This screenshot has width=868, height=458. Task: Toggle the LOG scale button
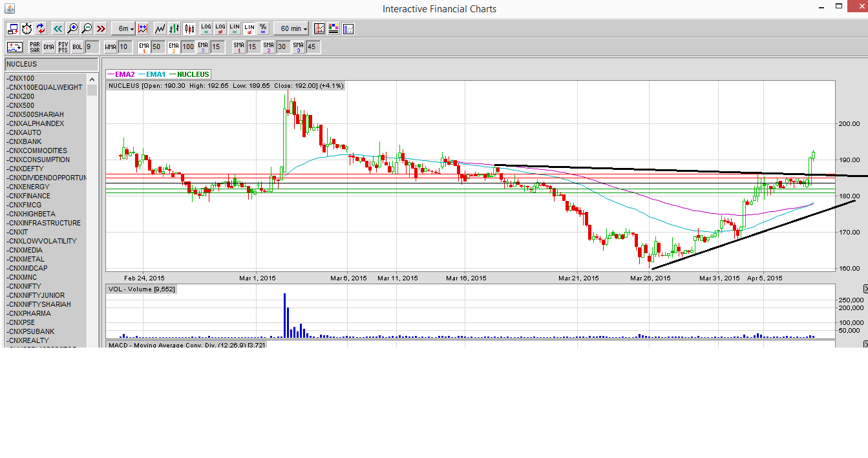pyautogui.click(x=205, y=28)
